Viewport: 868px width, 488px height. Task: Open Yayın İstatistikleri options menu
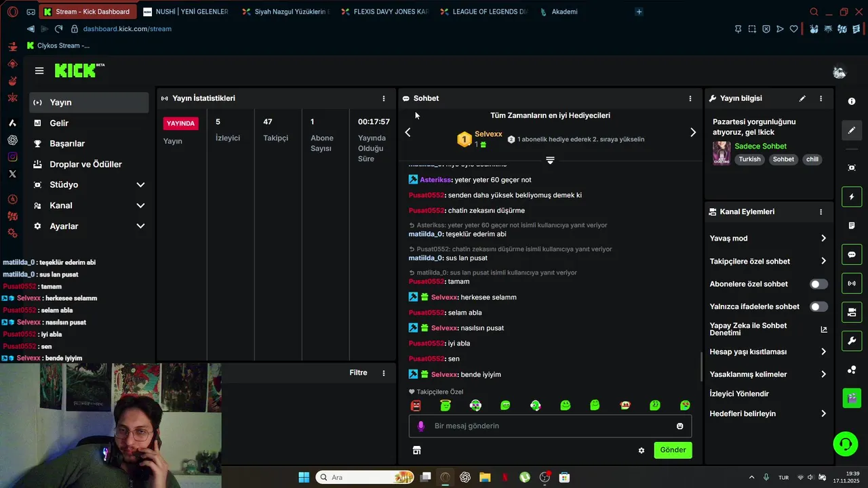pos(384,98)
